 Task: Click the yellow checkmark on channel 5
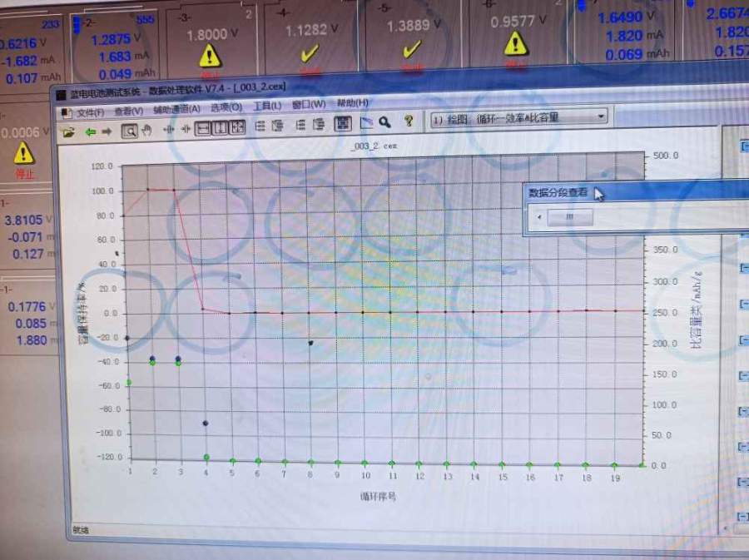click(411, 49)
